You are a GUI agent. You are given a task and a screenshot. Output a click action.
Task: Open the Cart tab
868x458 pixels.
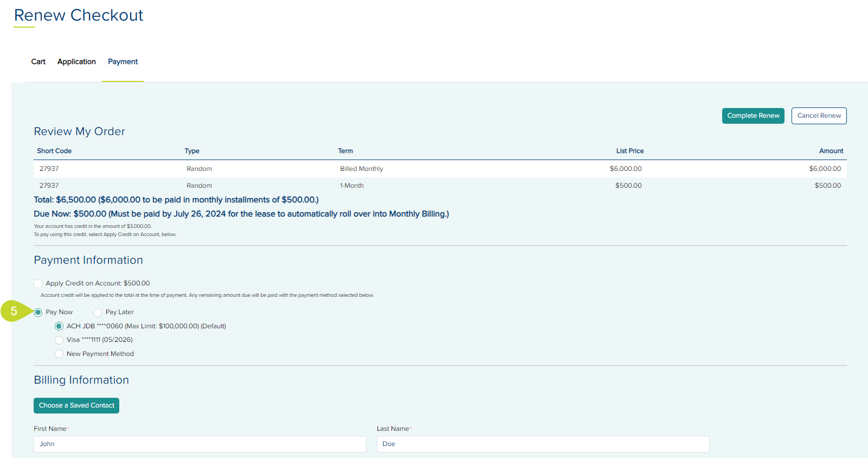click(38, 62)
